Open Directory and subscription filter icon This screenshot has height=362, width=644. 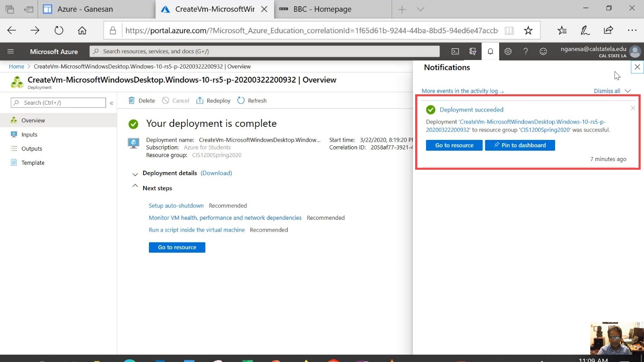[473, 51]
